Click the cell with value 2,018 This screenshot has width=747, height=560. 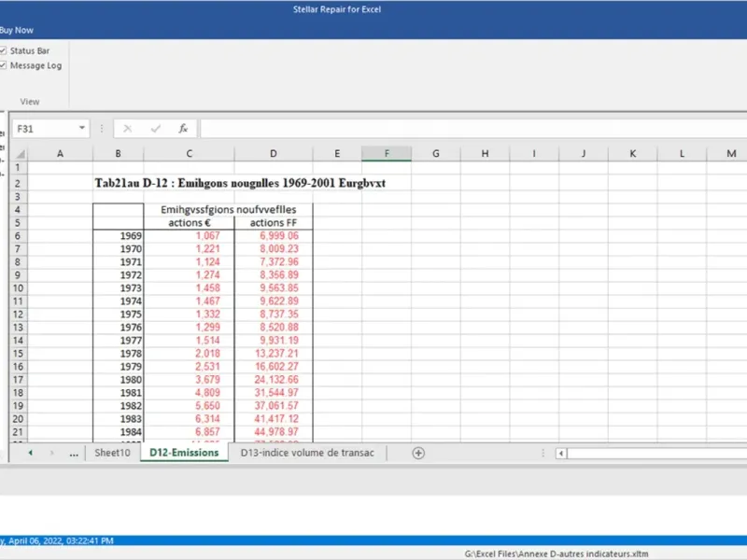tap(190, 354)
